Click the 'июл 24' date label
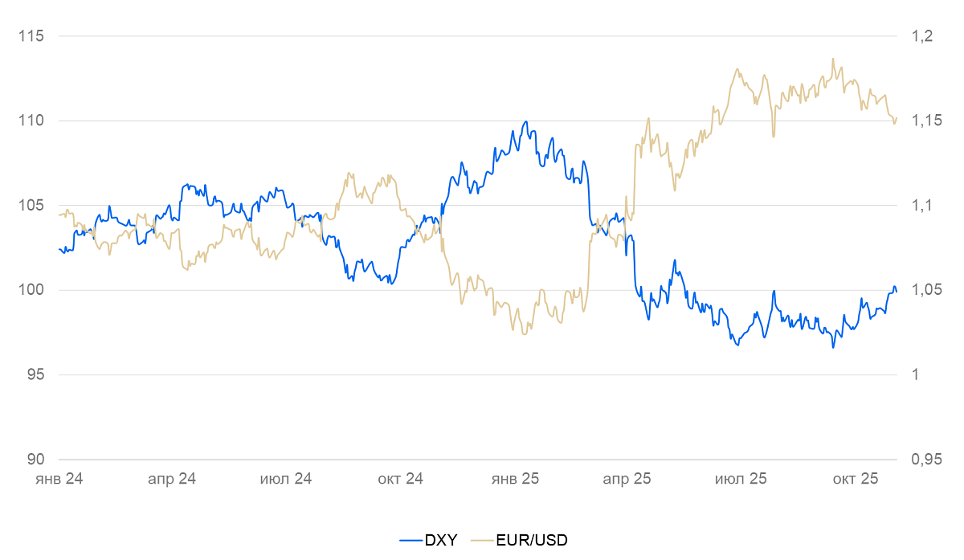Image resolution: width=964 pixels, height=560 pixels. 286,479
